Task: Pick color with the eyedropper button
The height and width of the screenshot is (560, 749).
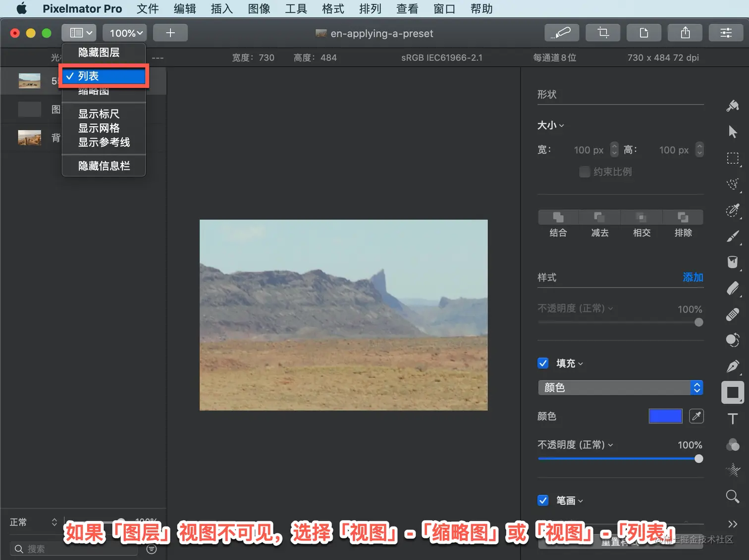Action: coord(696,416)
